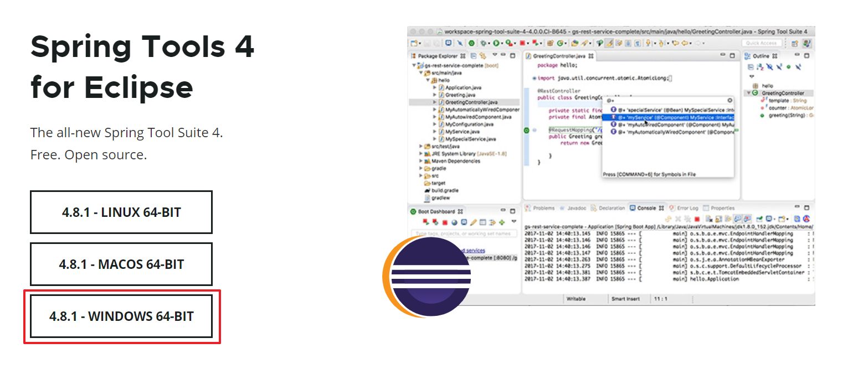Select the gradlew file
This screenshot has height=369, width=868.
coord(436,198)
